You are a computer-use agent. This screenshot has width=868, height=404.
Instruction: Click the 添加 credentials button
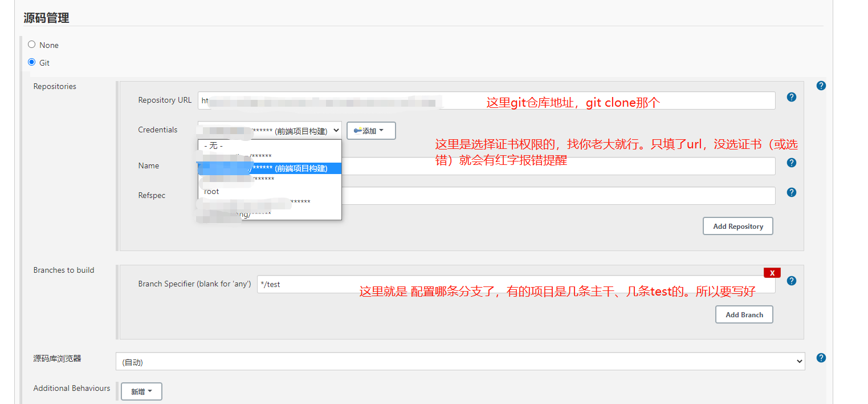[x=371, y=131]
